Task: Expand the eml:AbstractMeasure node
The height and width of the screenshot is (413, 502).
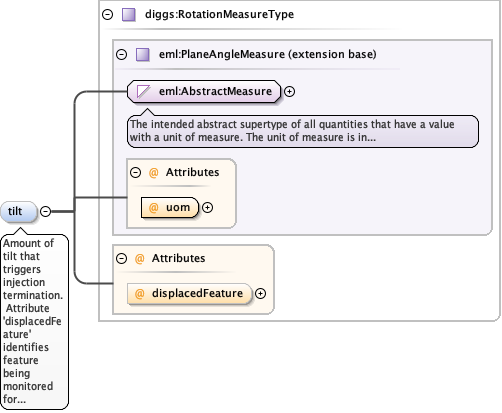Action: coord(289,92)
